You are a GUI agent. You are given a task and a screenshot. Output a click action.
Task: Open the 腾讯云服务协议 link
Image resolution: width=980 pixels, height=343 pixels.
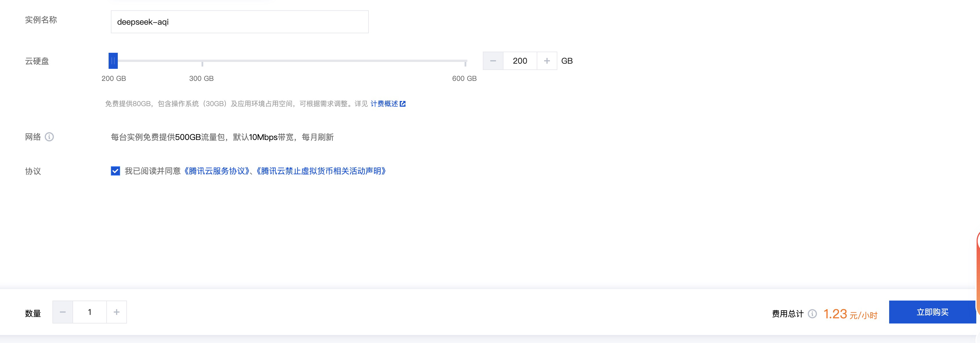[217, 171]
